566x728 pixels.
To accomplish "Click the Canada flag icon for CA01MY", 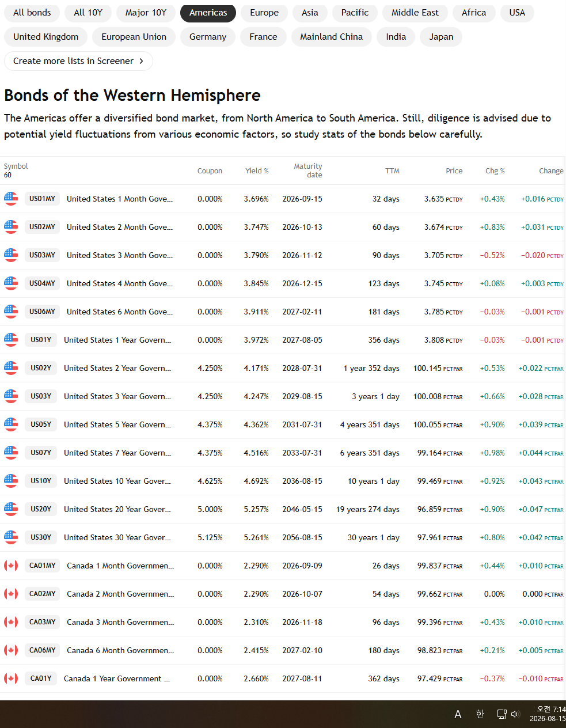I will [x=11, y=566].
